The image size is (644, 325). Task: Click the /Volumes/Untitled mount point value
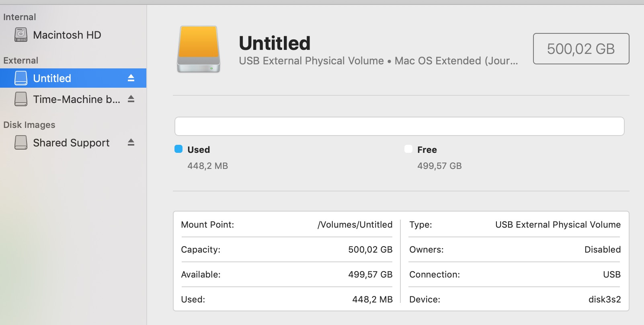click(355, 224)
